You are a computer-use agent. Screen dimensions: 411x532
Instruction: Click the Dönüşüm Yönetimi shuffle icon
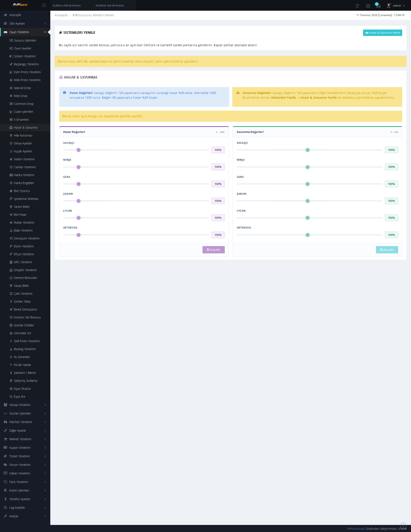(11, 238)
